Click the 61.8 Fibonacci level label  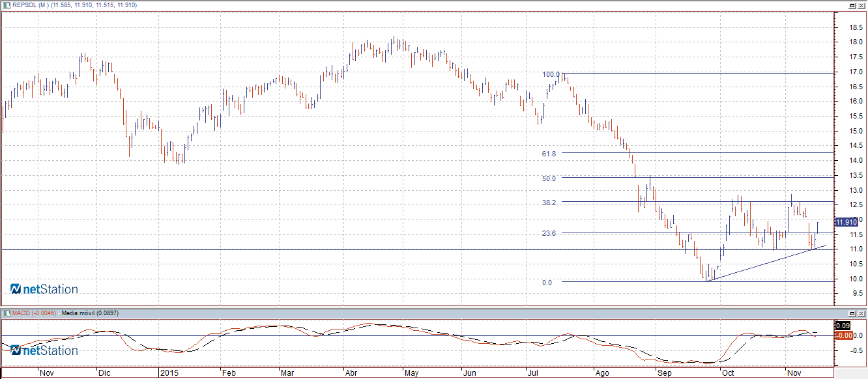[549, 154]
